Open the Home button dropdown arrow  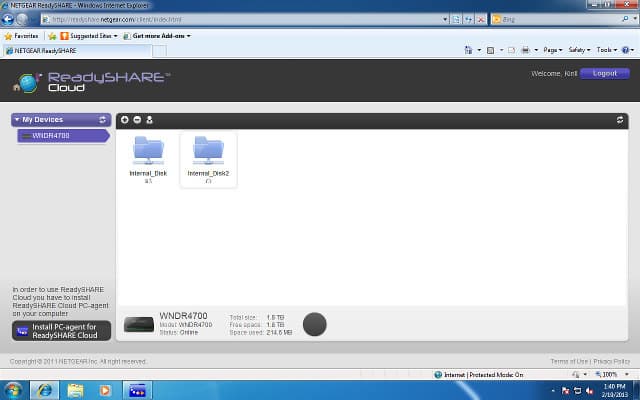(x=479, y=50)
